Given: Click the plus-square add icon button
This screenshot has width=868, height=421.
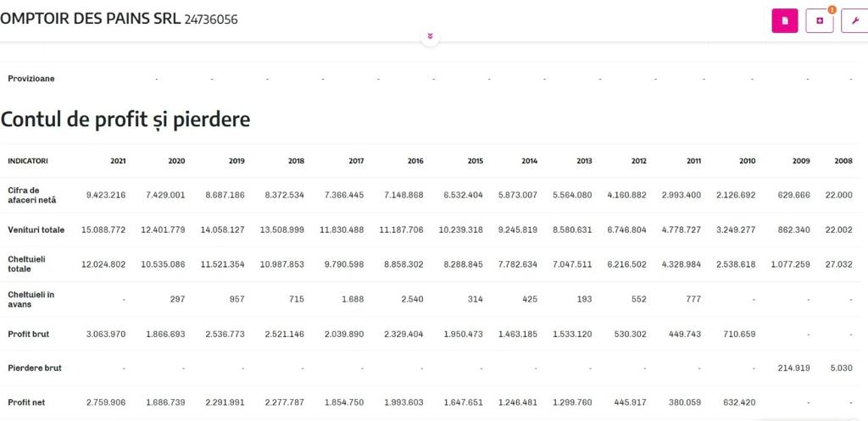Looking at the screenshot, I should point(819,21).
